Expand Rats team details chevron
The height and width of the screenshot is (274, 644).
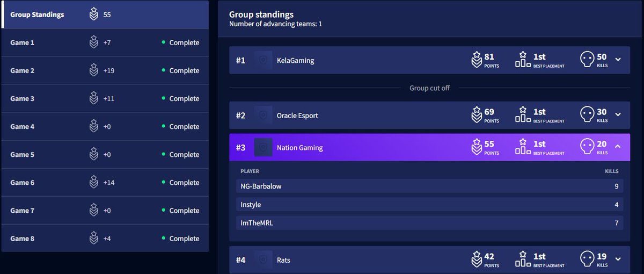click(618, 259)
